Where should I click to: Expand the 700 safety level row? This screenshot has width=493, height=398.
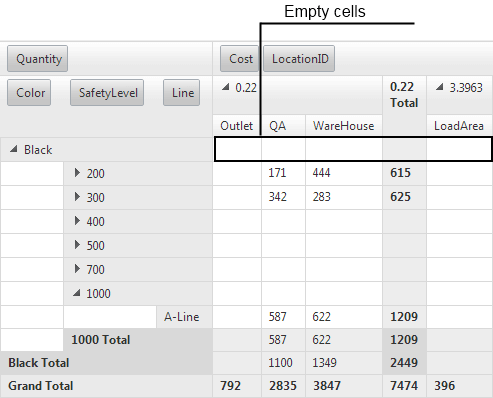pyautogui.click(x=77, y=269)
